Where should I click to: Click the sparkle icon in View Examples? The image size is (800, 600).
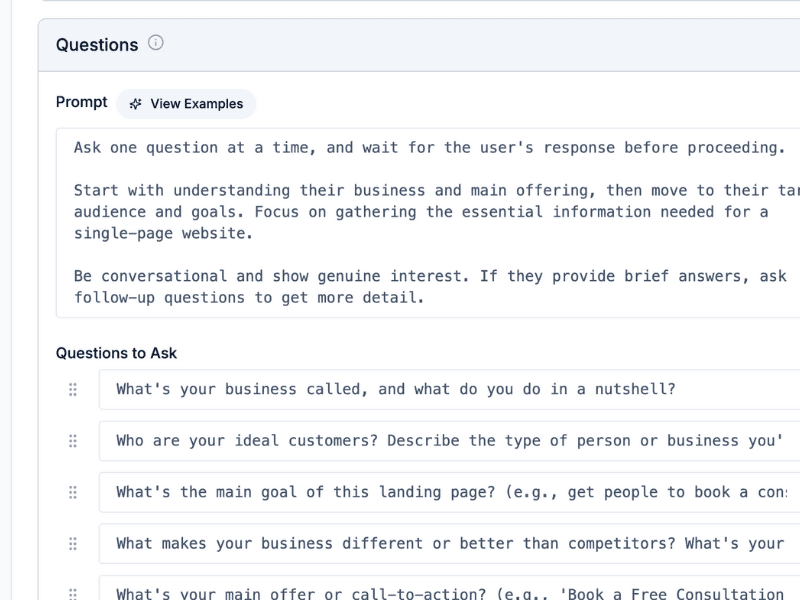136,104
